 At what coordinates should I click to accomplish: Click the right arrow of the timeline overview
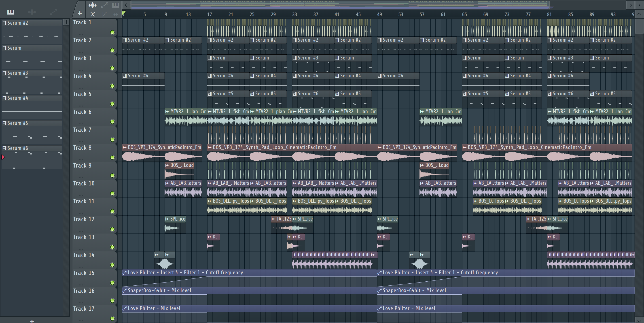coord(631,5)
